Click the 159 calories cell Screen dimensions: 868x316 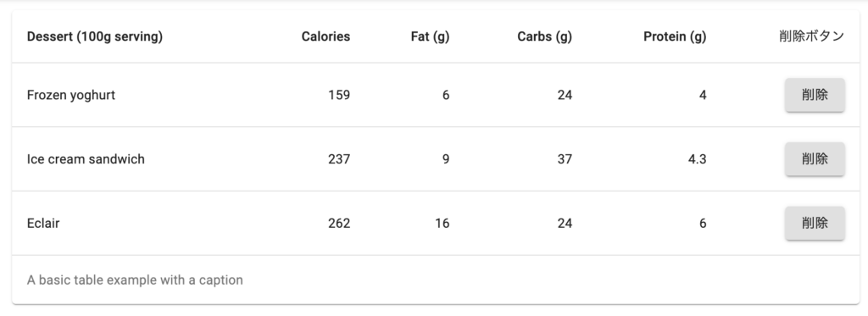[339, 95]
